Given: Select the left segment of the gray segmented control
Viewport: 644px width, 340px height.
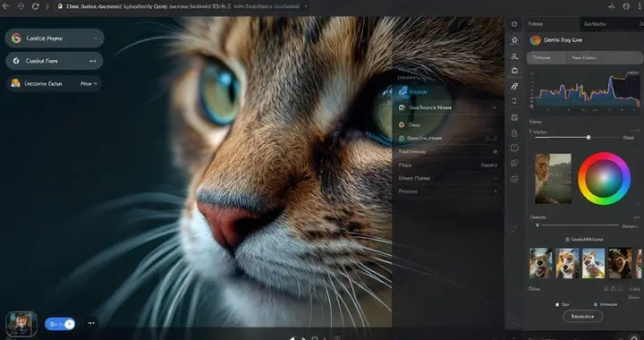Looking at the screenshot, I should click(546, 58).
